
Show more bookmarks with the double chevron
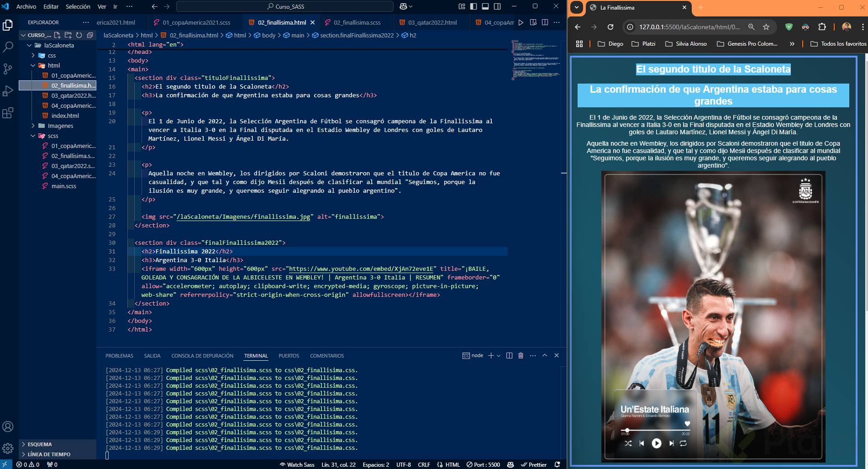coord(792,44)
